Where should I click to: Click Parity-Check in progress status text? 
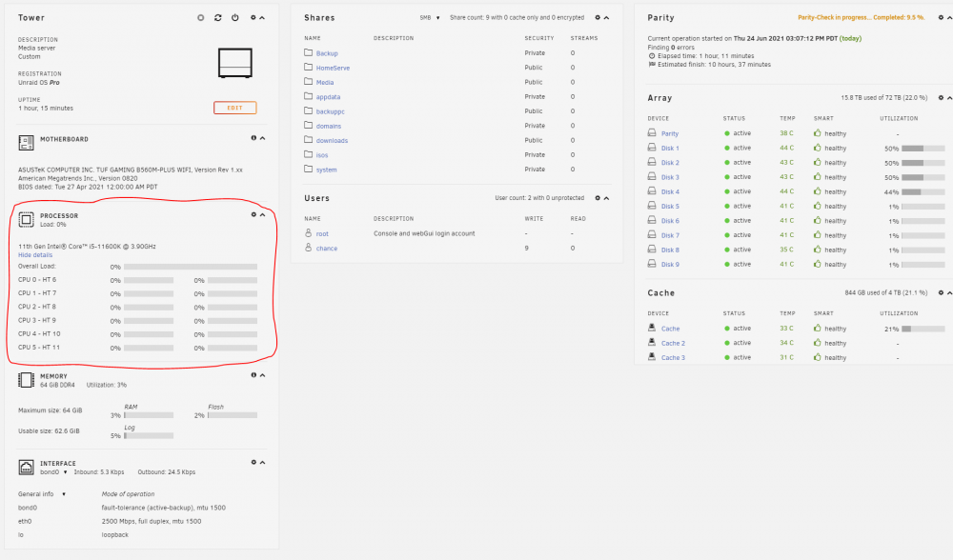(x=861, y=17)
